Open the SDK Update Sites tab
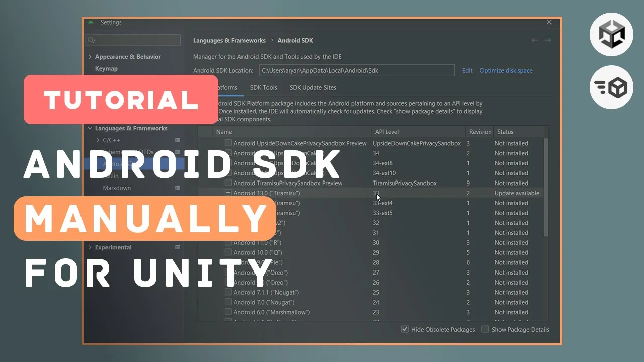Image resolution: width=644 pixels, height=362 pixels. coord(312,87)
